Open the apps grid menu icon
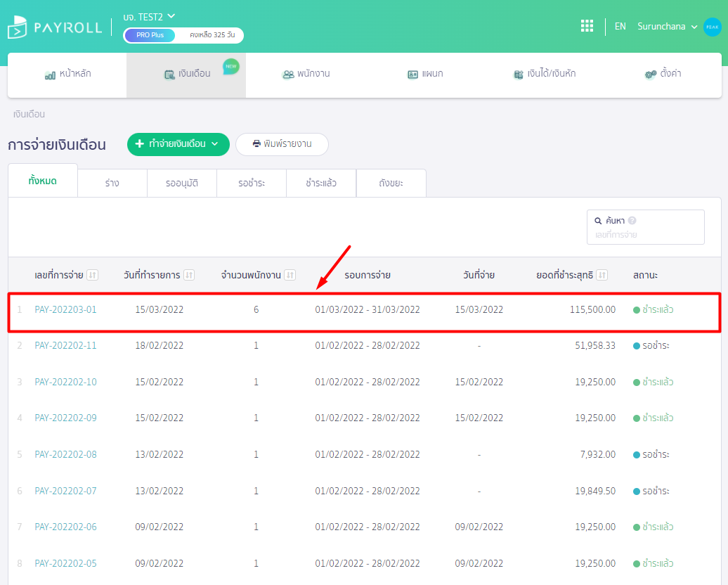The image size is (728, 585). pos(587,26)
